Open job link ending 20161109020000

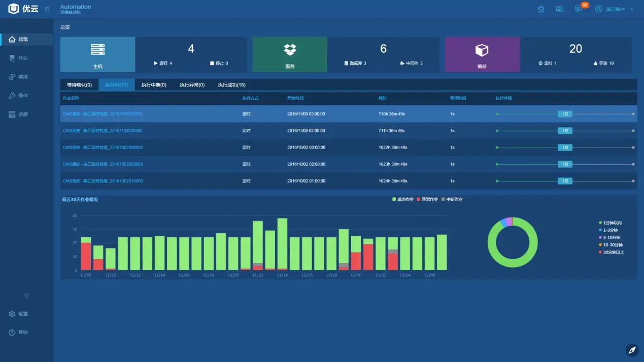pyautogui.click(x=103, y=131)
